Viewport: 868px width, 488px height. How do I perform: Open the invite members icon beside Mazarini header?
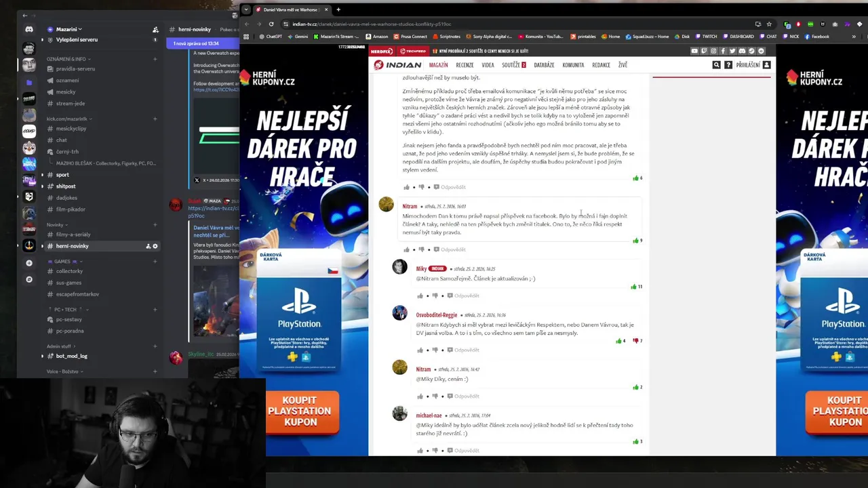pyautogui.click(x=155, y=30)
